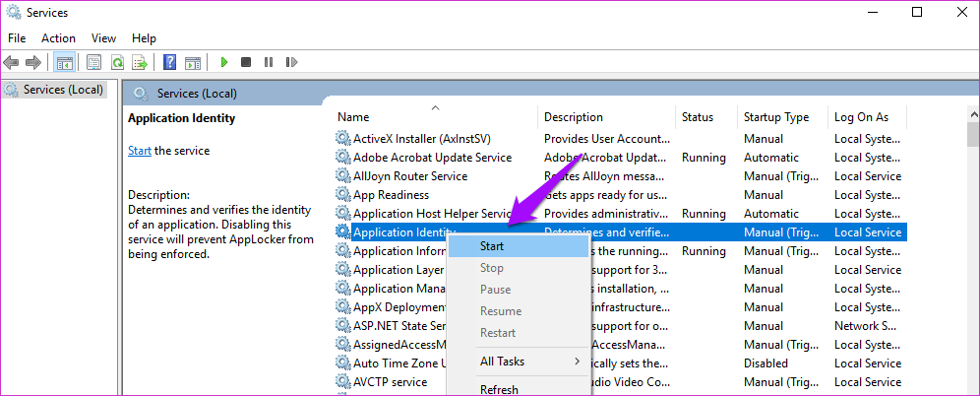Open the Help menu
This screenshot has width=980, height=396.
(x=144, y=38)
